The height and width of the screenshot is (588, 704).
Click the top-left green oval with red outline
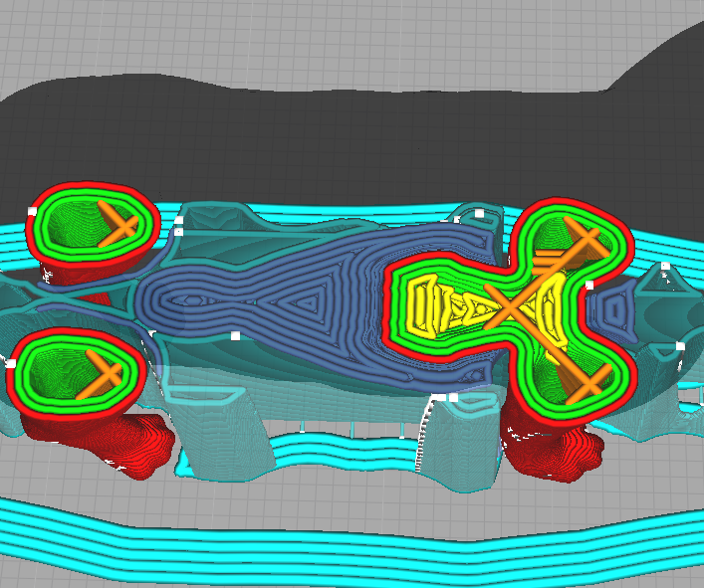point(94,224)
